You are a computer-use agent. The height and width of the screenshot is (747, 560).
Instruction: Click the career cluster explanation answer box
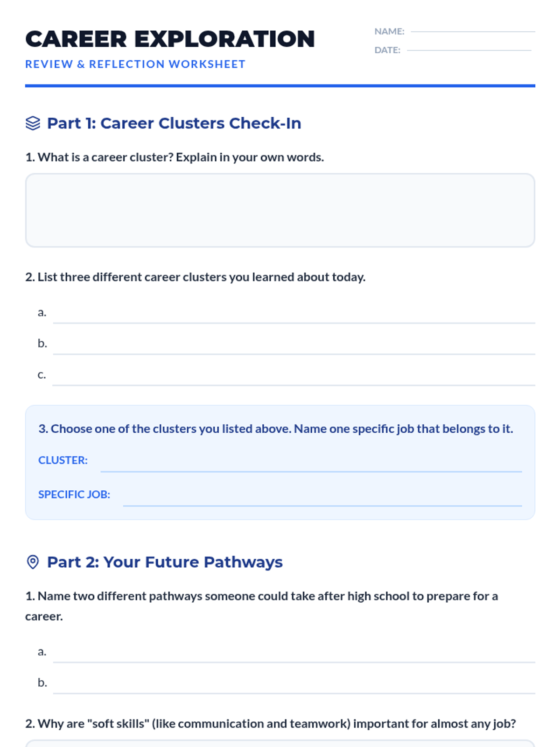[280, 210]
